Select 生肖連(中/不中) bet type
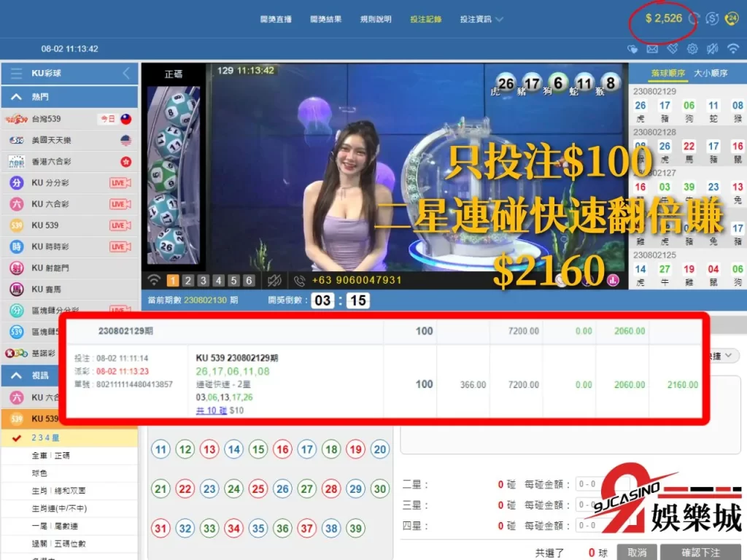 tap(69, 508)
